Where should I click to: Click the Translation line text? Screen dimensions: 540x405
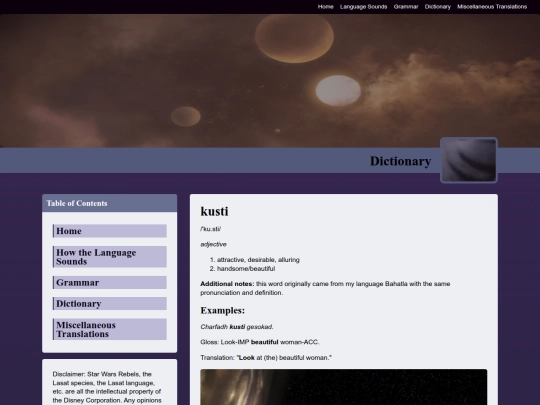coord(266,357)
